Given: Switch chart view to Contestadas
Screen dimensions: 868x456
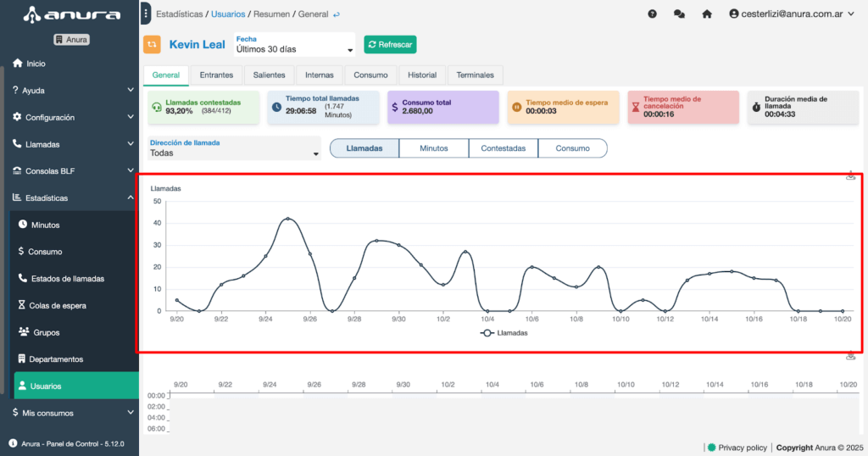Looking at the screenshot, I should 504,148.
